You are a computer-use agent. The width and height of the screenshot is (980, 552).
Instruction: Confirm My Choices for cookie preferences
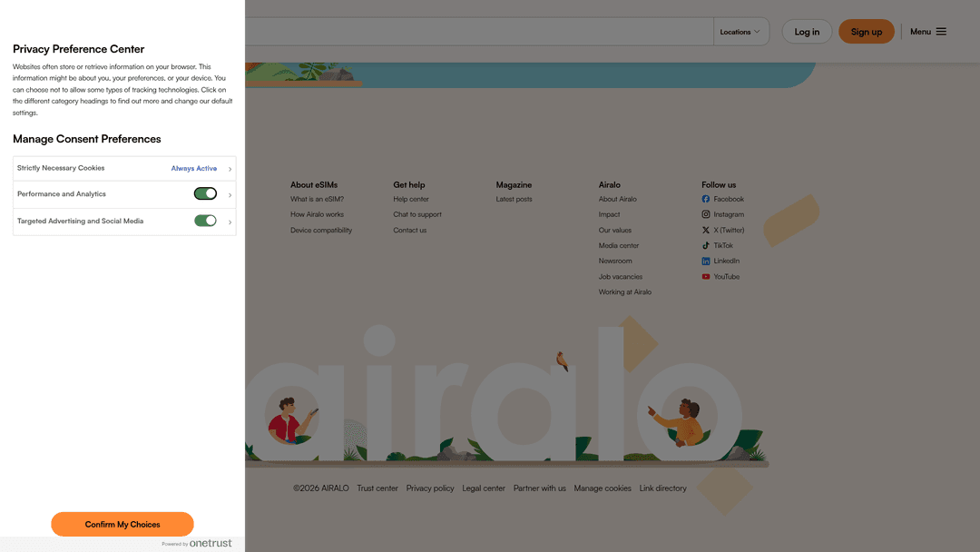click(122, 524)
